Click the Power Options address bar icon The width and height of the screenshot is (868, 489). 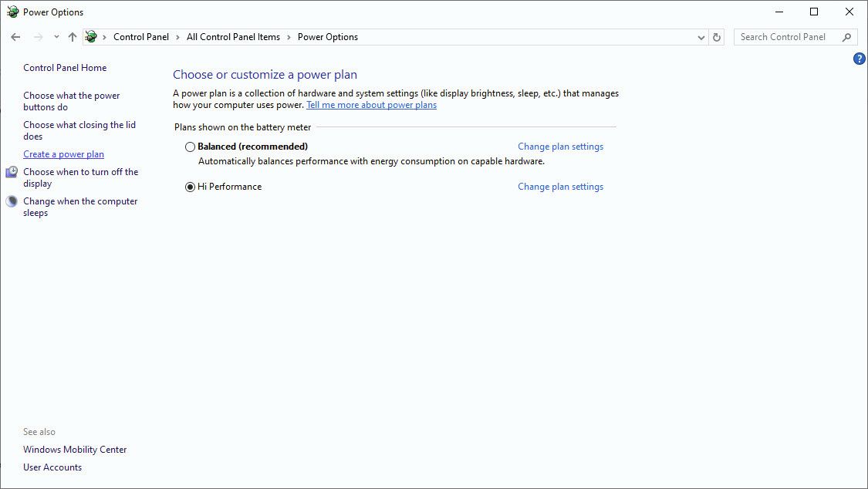91,37
